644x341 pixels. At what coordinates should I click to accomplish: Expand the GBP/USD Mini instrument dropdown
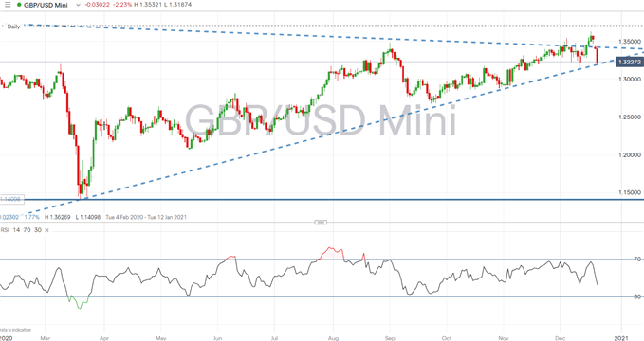click(78, 6)
